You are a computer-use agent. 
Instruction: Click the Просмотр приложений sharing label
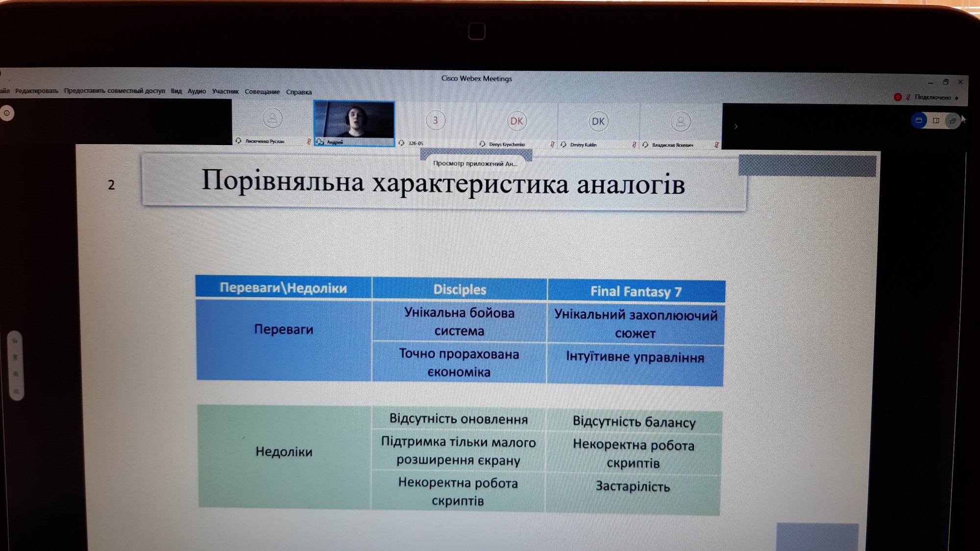pos(475,164)
